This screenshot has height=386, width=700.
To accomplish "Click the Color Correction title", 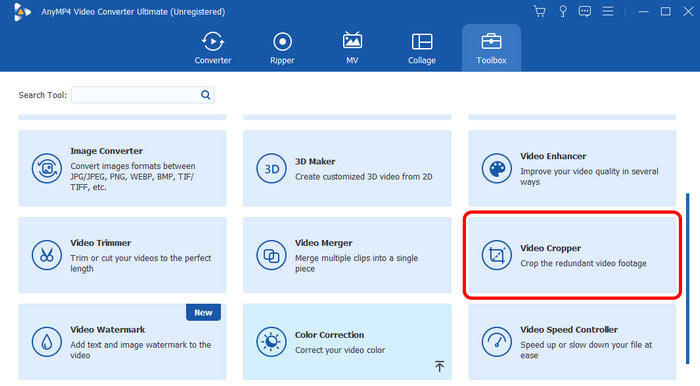I will click(329, 335).
